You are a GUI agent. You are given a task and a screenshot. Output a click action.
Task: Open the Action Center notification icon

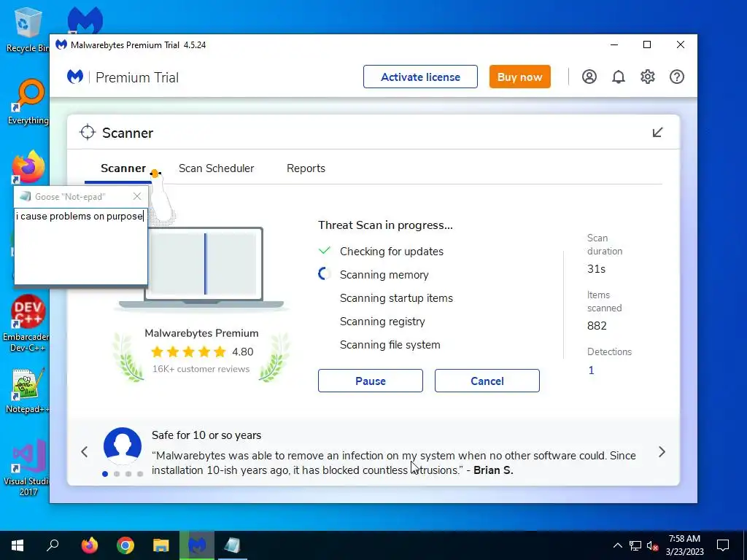723,545
